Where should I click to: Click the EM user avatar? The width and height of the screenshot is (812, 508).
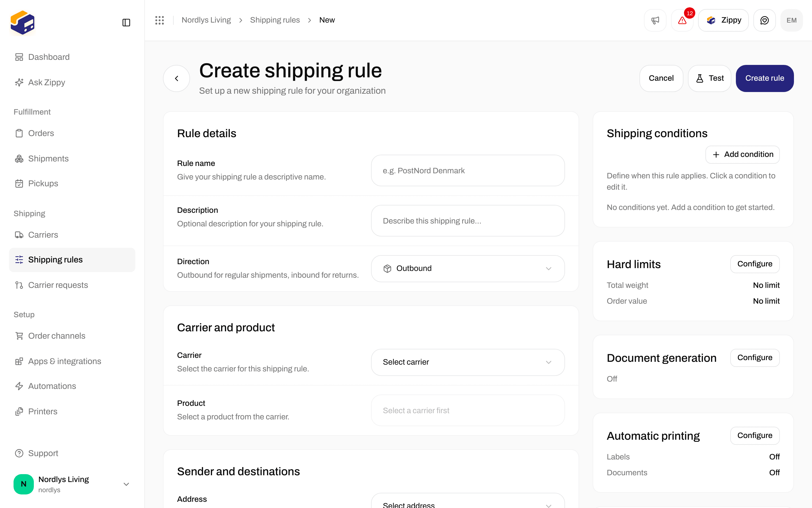click(x=791, y=20)
